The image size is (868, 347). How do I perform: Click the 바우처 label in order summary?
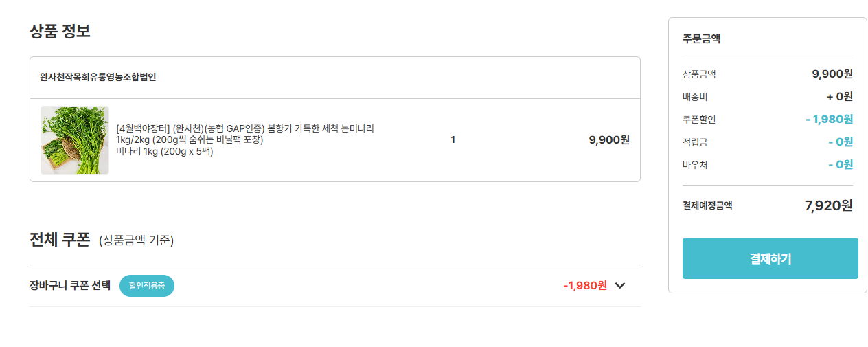coord(695,165)
